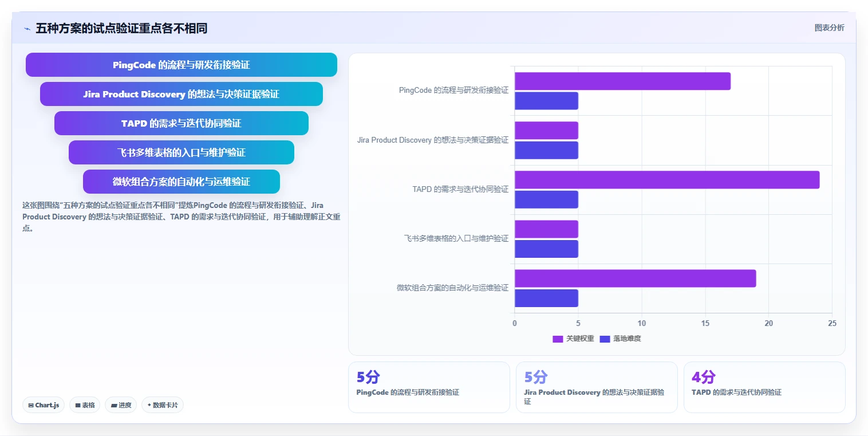Click the 图表分析 label
868x436 pixels.
(x=829, y=28)
